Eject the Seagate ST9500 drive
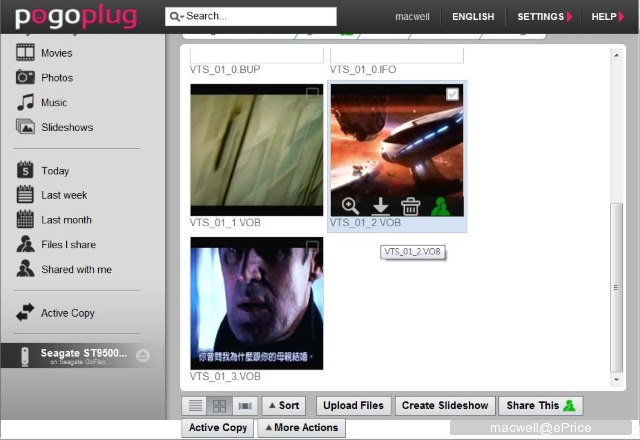This screenshot has width=640, height=440. (143, 356)
